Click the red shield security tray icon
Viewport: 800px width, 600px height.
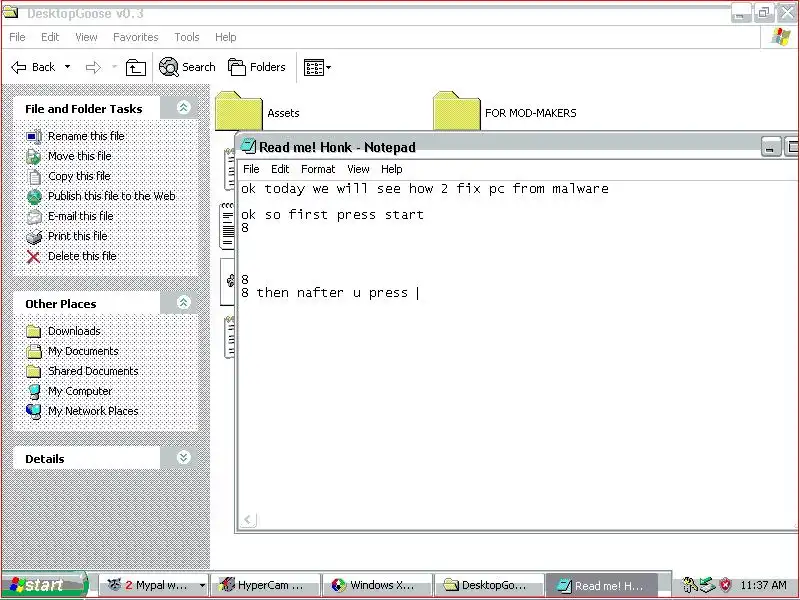pos(725,585)
